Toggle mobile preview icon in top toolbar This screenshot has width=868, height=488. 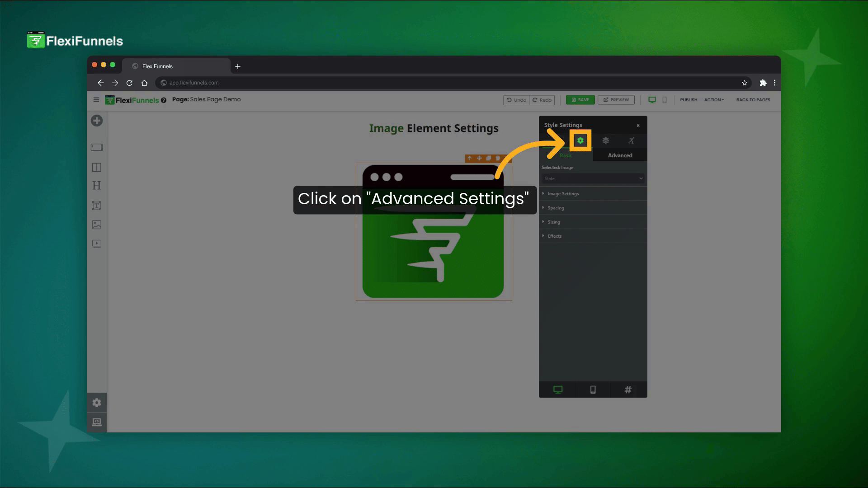pos(665,100)
